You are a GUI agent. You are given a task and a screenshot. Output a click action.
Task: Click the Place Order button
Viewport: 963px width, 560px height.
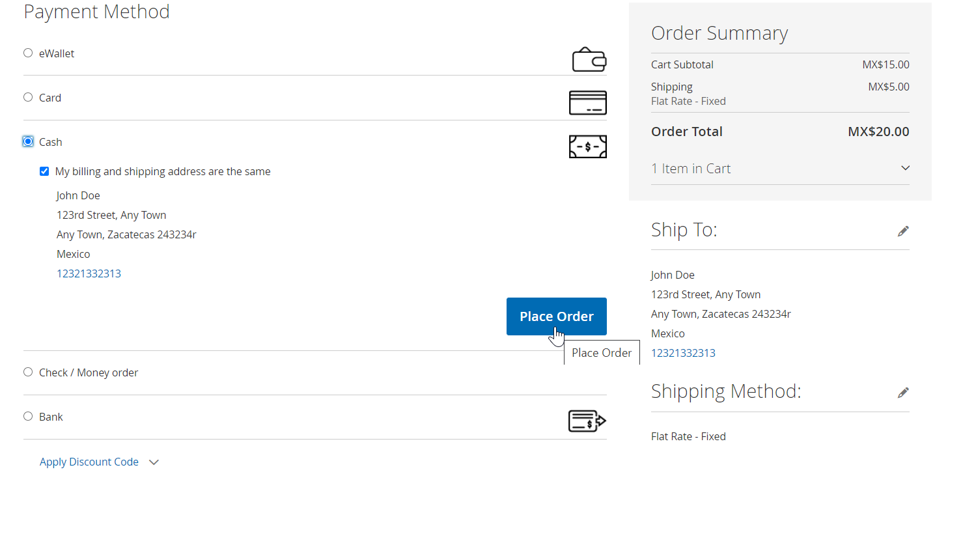click(x=556, y=316)
